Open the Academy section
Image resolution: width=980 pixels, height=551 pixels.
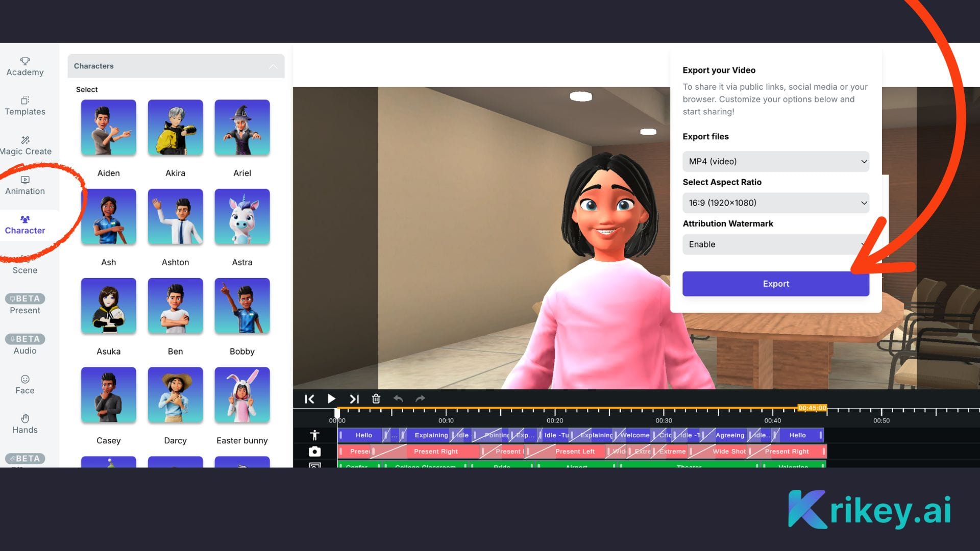(24, 66)
